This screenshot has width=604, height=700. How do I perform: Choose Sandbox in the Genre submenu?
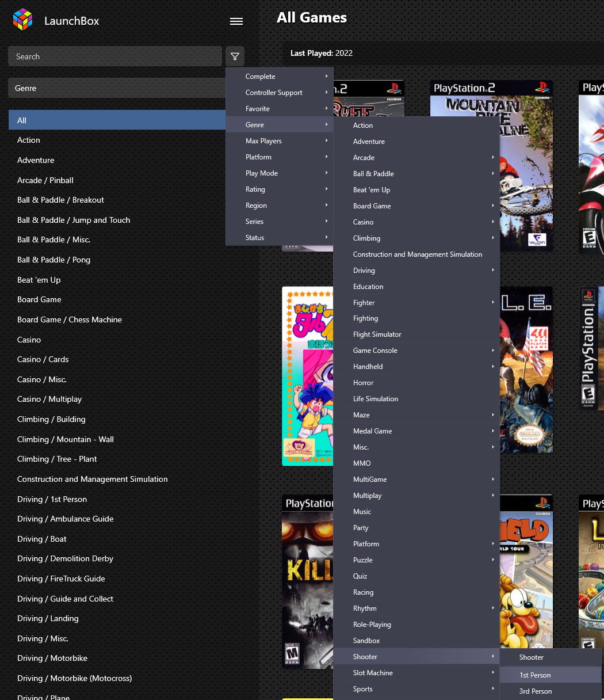coord(416,641)
